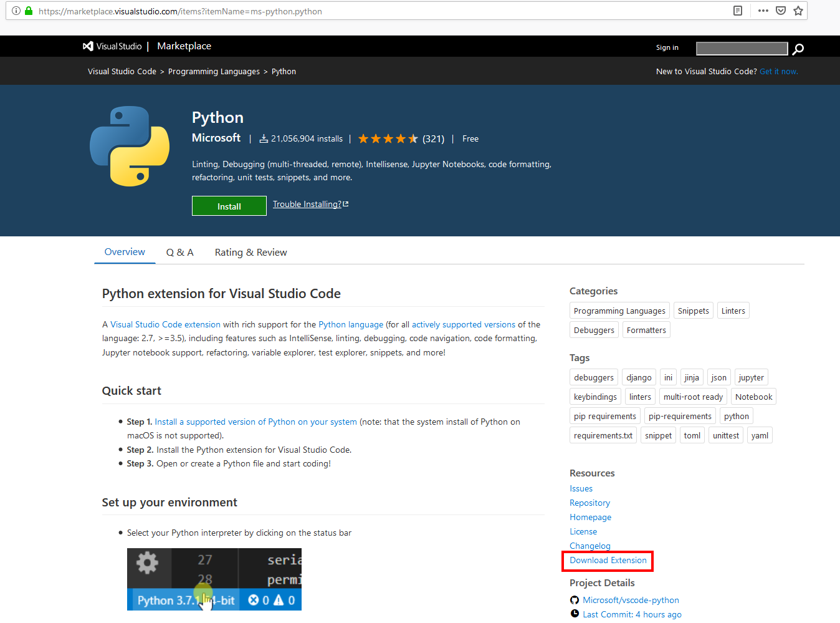Click the toml tag

click(692, 435)
